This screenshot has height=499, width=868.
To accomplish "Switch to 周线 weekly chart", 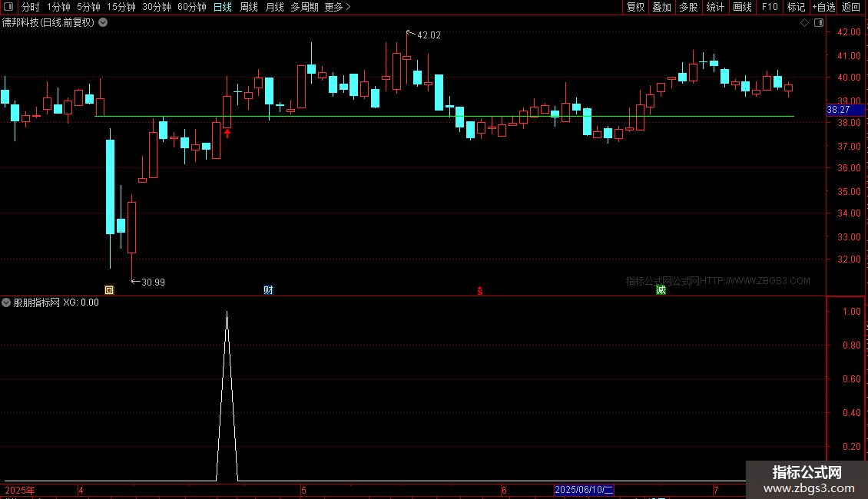I will coord(249,7).
